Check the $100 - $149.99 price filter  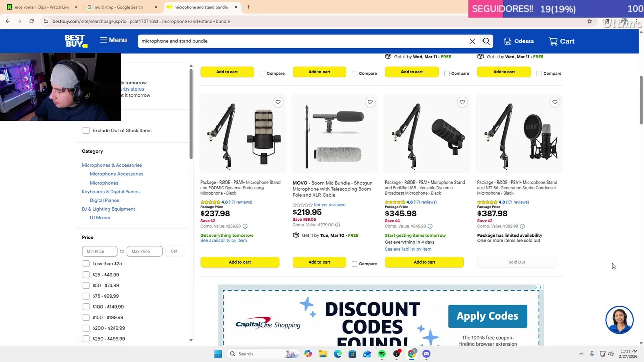click(86, 307)
